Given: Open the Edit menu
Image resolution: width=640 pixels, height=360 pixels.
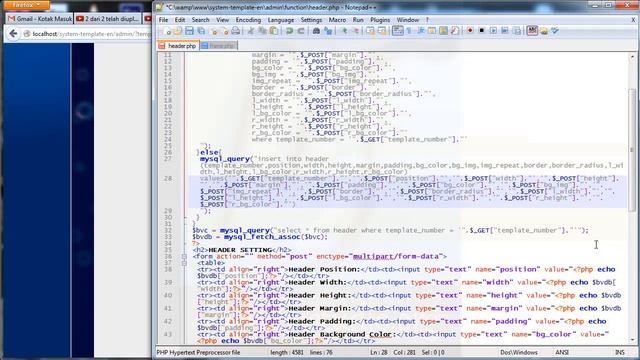Looking at the screenshot, I should (180, 20).
